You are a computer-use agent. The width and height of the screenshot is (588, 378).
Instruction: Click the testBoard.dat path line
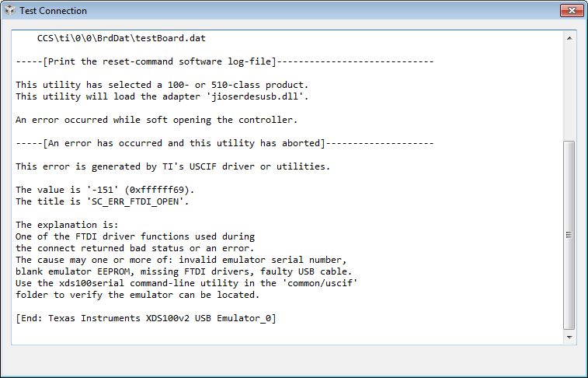click(x=121, y=38)
